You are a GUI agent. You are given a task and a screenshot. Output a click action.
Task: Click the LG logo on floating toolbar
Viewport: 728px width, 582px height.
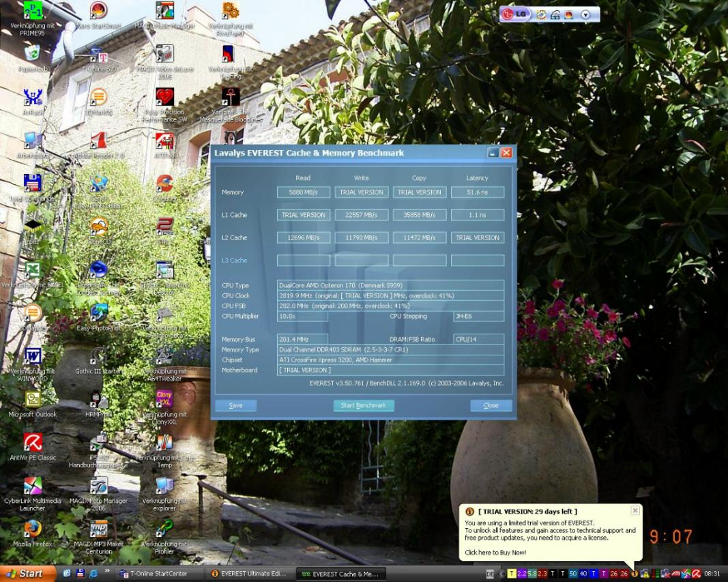[x=515, y=14]
